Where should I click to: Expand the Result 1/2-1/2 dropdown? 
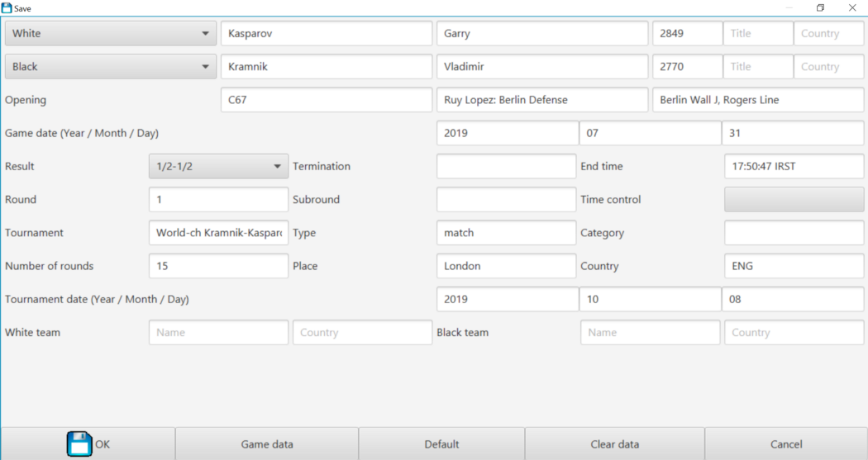[218, 166]
